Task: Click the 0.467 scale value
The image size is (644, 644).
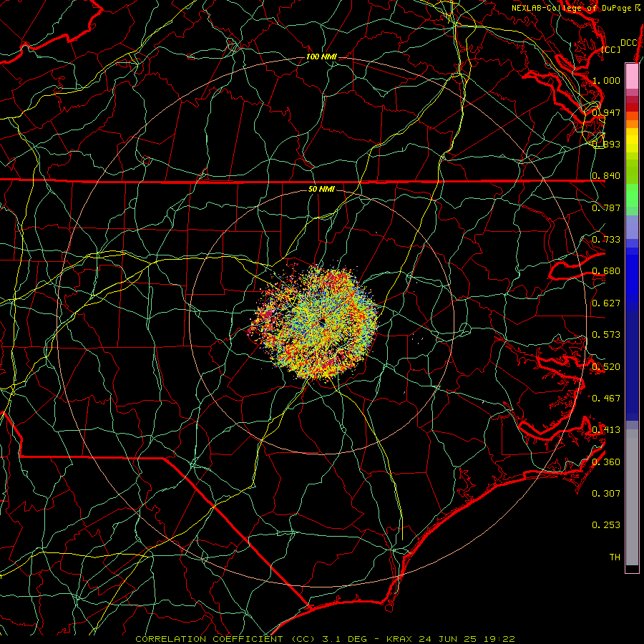Action: pyautogui.click(x=606, y=399)
